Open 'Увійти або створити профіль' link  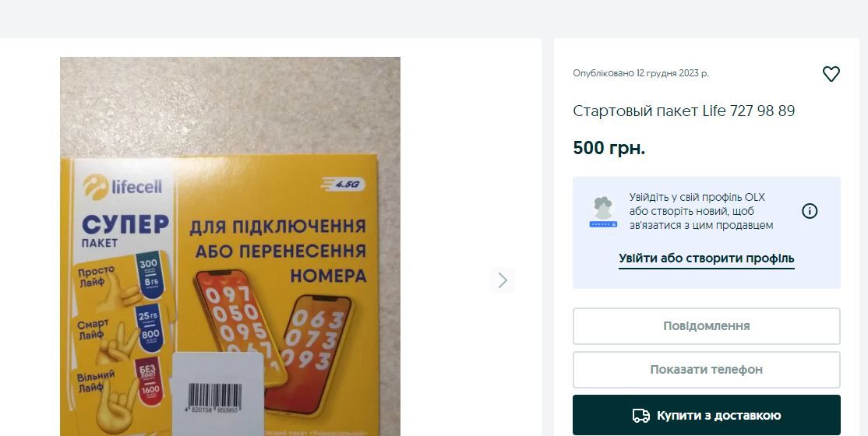[x=707, y=258]
